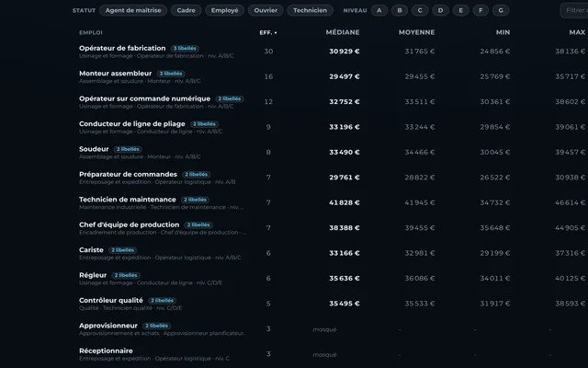Toggle niveau B filter chip

tap(400, 10)
